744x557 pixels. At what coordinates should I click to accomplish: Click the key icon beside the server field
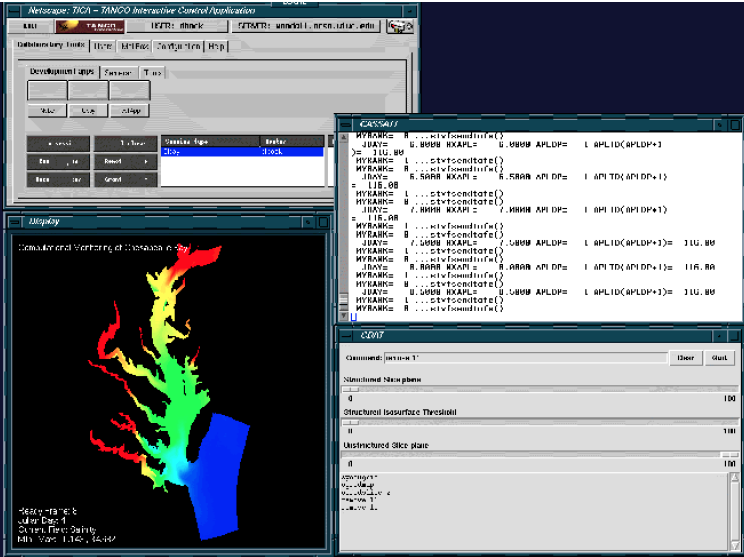pyautogui.click(x=401, y=26)
